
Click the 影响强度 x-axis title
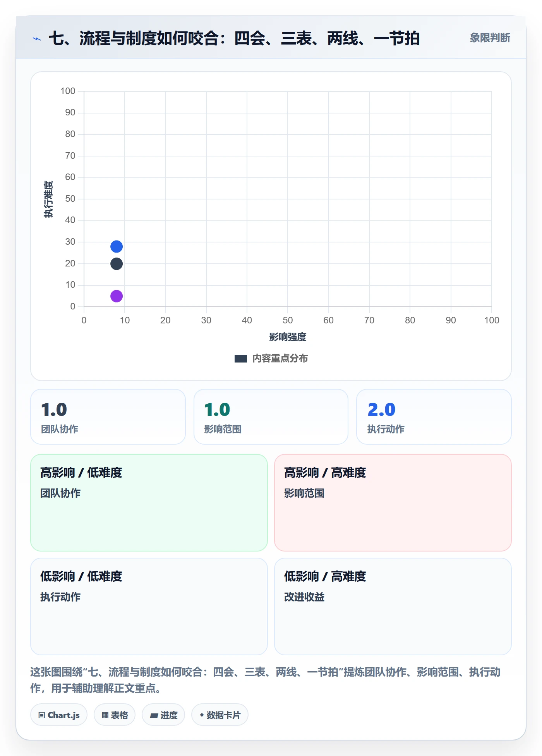click(x=288, y=337)
